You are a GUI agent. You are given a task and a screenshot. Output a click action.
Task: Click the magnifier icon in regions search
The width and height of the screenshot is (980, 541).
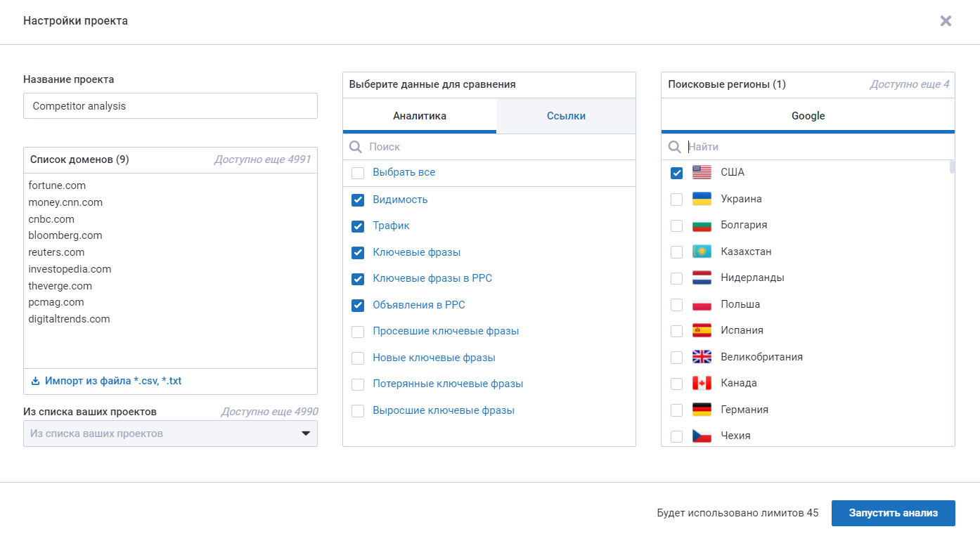(675, 147)
